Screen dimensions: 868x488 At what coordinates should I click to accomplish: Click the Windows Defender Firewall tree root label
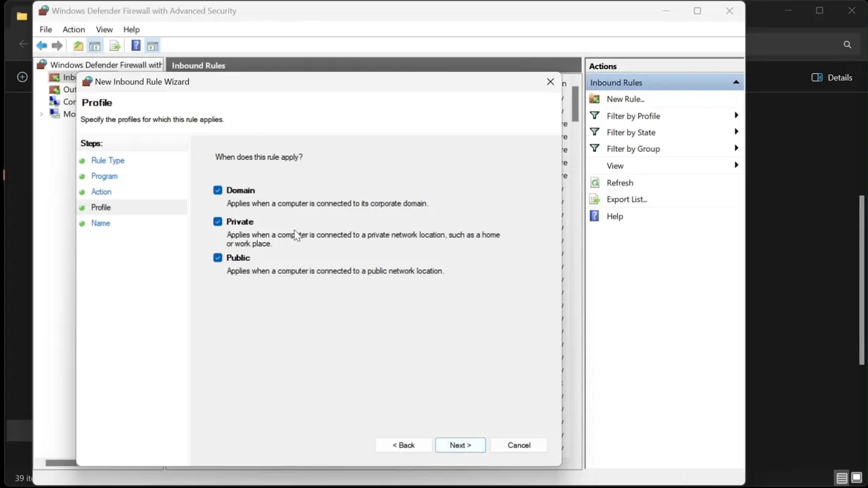pos(106,65)
